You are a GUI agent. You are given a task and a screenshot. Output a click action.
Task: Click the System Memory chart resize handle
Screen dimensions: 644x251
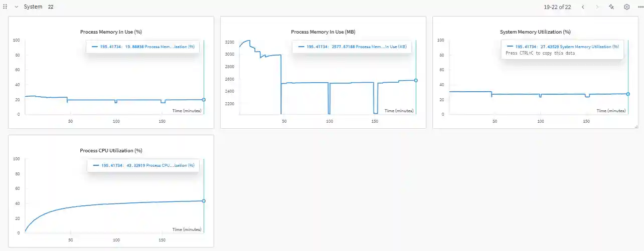(636, 126)
